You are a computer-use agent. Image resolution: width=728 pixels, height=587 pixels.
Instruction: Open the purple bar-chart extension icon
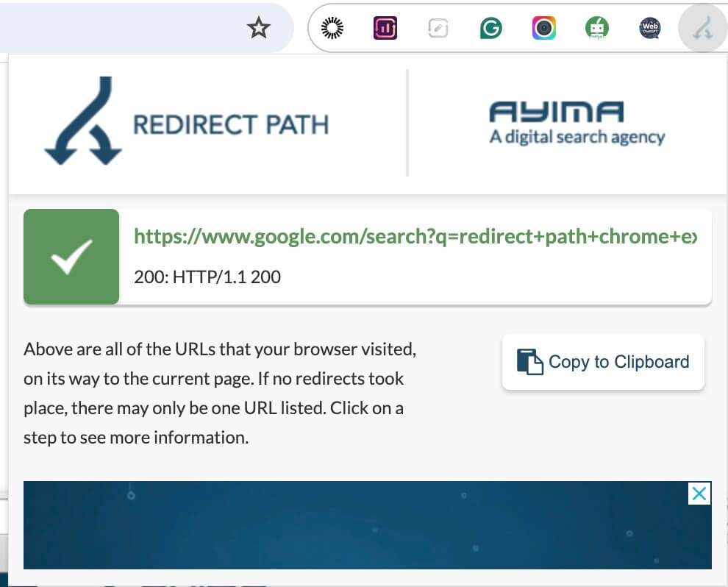point(385,28)
